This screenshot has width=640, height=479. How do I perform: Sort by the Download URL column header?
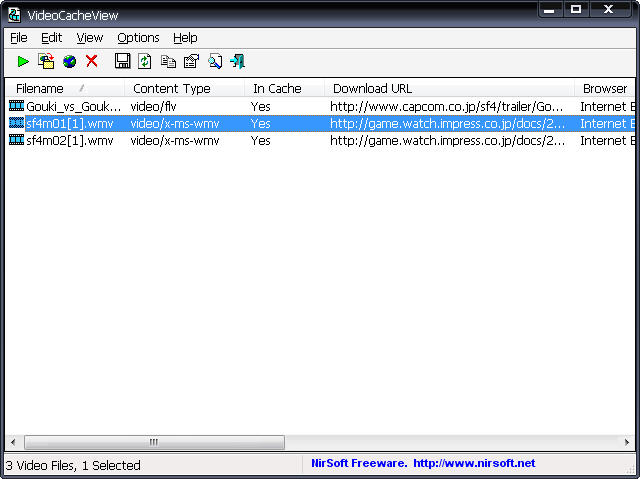[x=449, y=88]
